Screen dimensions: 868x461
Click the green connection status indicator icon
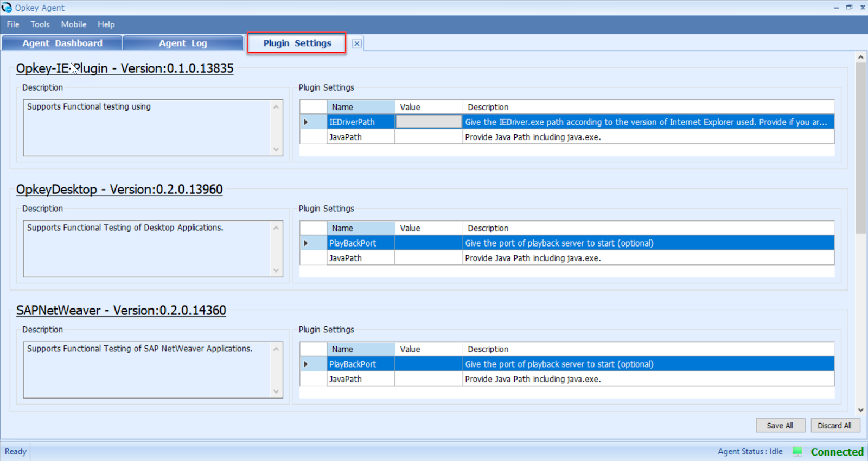pyautogui.click(x=797, y=451)
